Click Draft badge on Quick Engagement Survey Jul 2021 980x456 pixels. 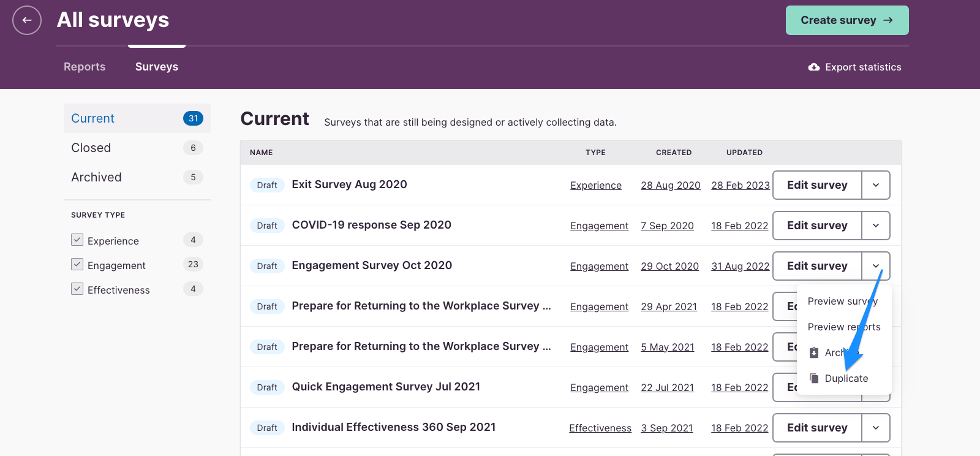tap(267, 387)
